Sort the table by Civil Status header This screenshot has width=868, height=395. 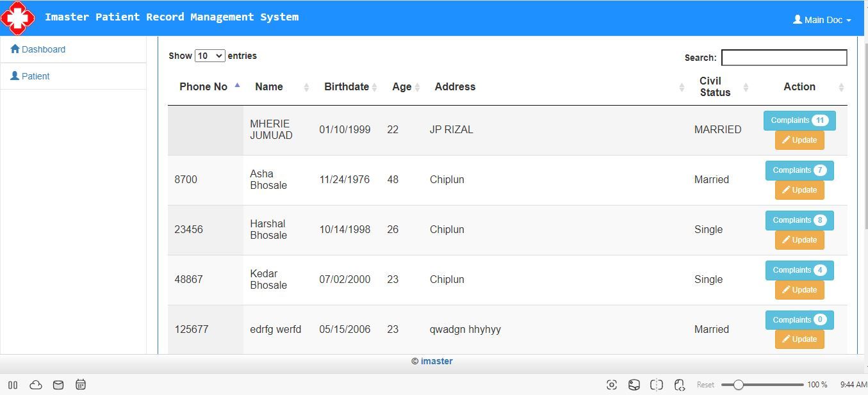click(715, 86)
